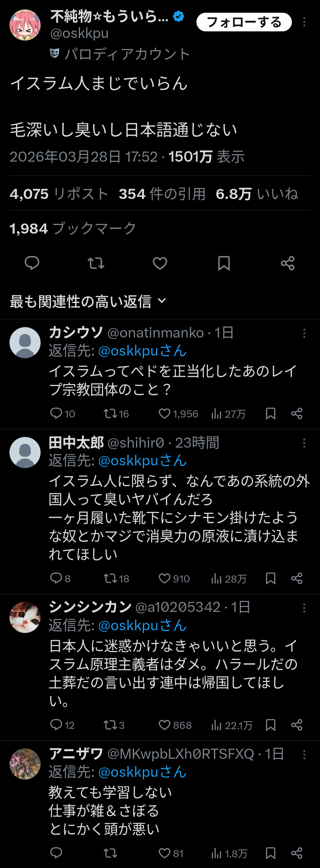Image resolution: width=320 pixels, height=868 pixels.
Task: Like 田中太郎's reply with the heart icon
Action: pos(165,578)
